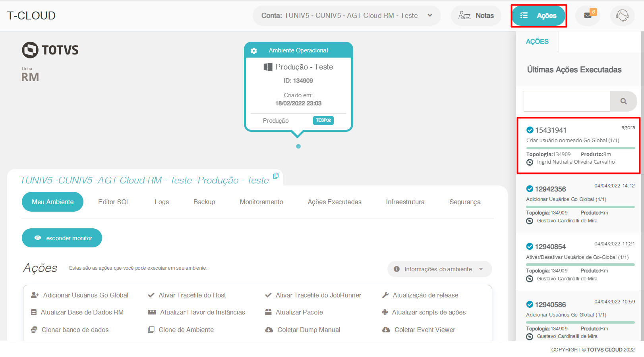Click the puzzle icon for Atualizar scripts
The height and width of the screenshot is (357, 644).
(x=385, y=312)
